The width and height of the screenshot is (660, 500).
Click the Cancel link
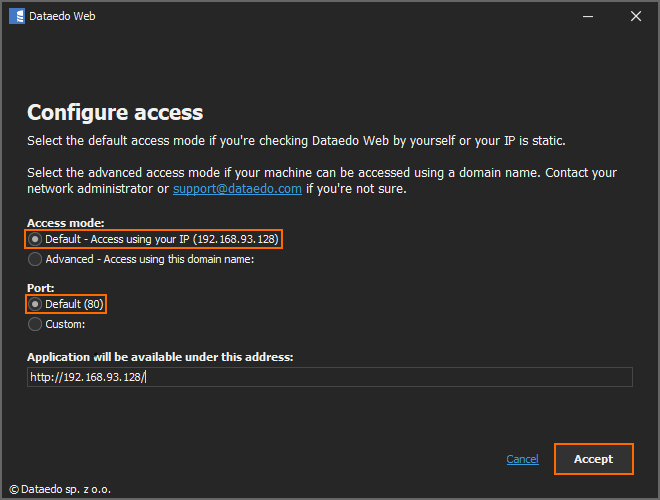[522, 459]
